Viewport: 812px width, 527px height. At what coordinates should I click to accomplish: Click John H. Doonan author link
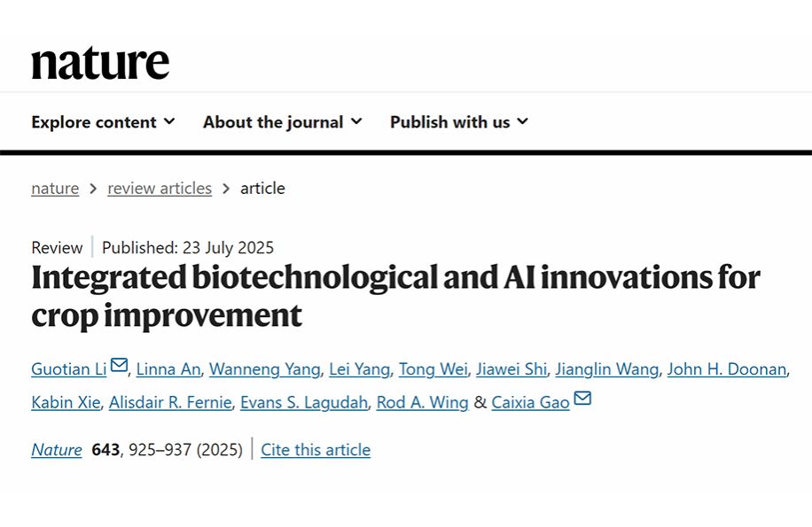(x=727, y=369)
